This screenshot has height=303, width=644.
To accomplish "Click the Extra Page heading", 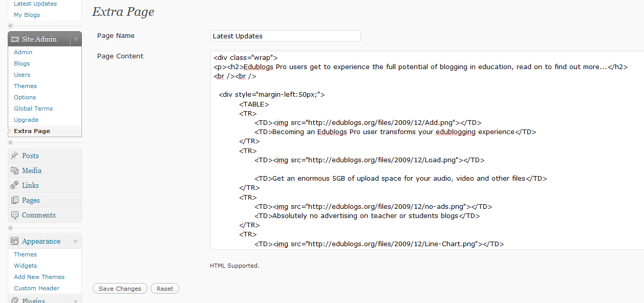I will pos(123,12).
